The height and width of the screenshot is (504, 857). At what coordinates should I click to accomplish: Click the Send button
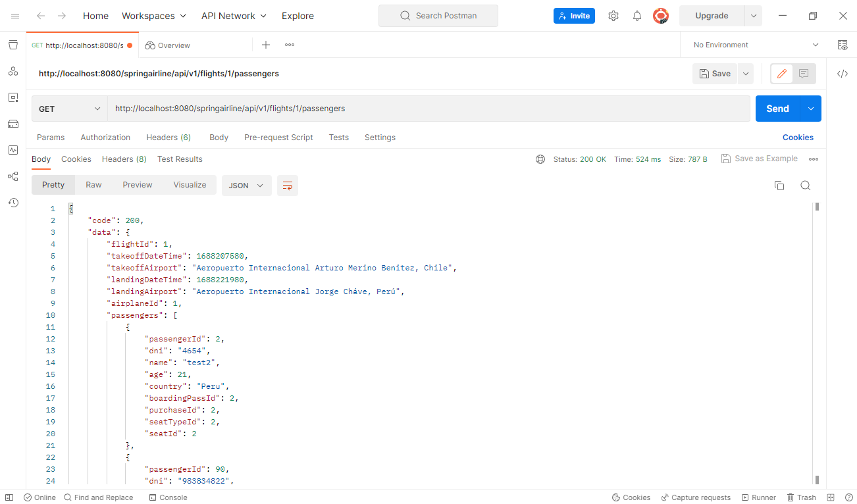pos(777,109)
